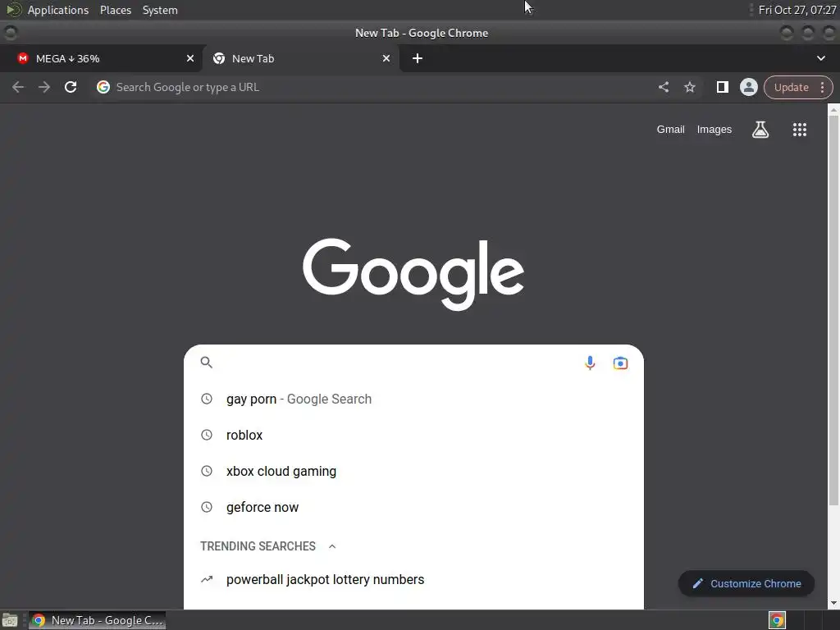This screenshot has width=840, height=630.
Task: Close the New Tab tab
Action: tap(386, 58)
